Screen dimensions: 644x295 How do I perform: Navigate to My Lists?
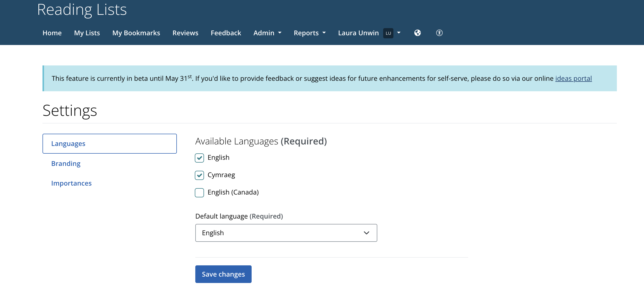tap(87, 33)
